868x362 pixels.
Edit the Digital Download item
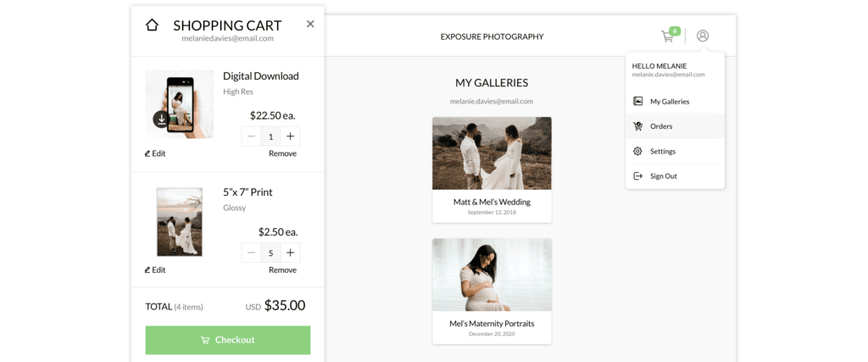coord(155,154)
